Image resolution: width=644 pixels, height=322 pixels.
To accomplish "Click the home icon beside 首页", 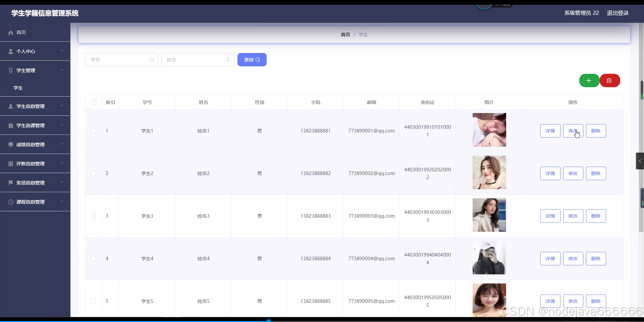I will click(11, 33).
